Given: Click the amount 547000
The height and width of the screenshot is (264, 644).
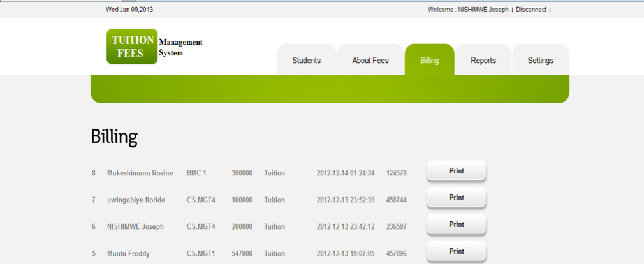Looking at the screenshot, I should click(x=242, y=253).
